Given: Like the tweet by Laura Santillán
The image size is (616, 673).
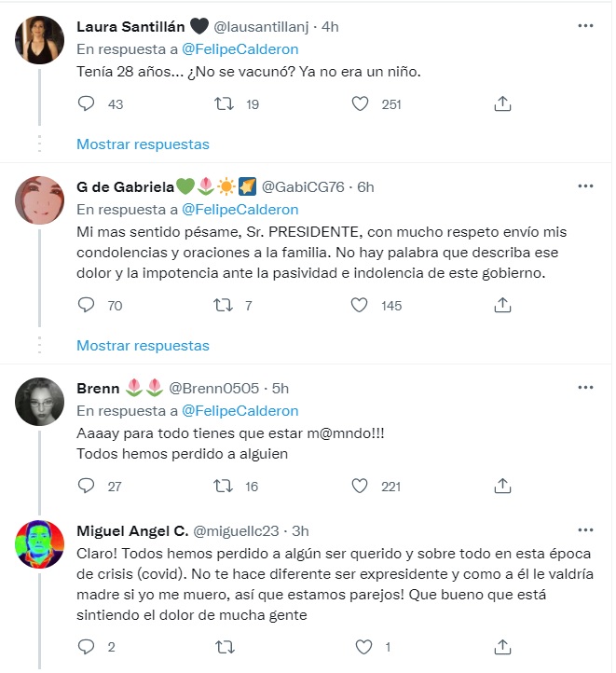Looking at the screenshot, I should (x=360, y=104).
